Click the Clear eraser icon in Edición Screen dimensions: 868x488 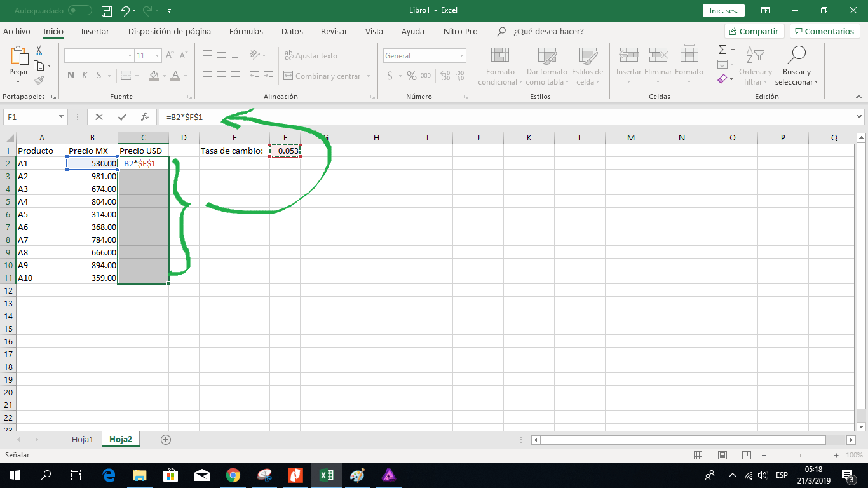point(722,79)
